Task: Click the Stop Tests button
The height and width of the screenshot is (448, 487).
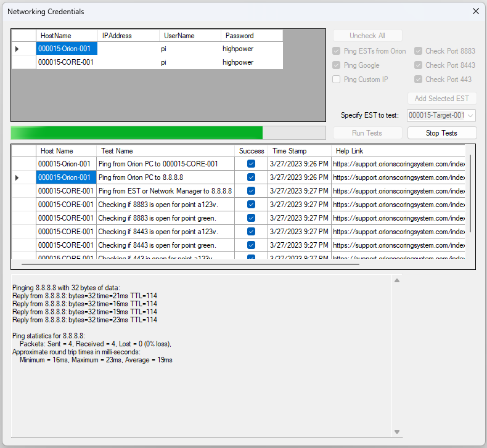Action: [x=441, y=133]
